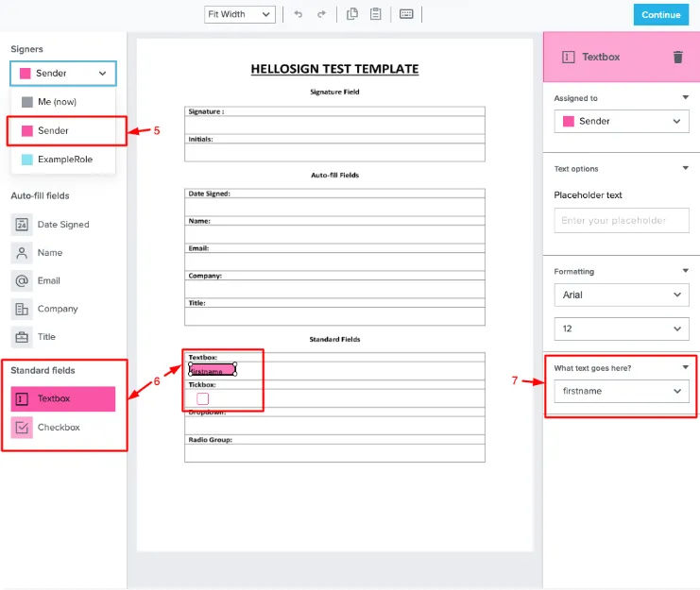This screenshot has width=700, height=590.
Task: Open the font size 12 dropdown
Action: 622,329
